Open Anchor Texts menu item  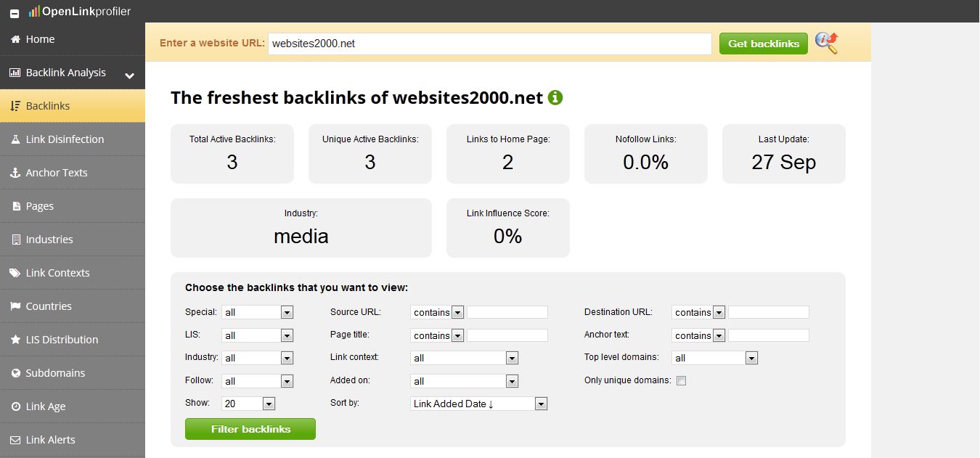pyautogui.click(x=73, y=173)
